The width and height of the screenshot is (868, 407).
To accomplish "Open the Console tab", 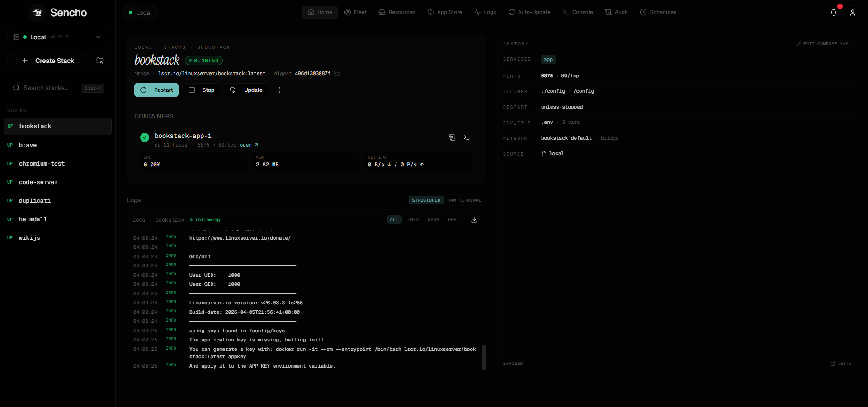I will pos(578,12).
